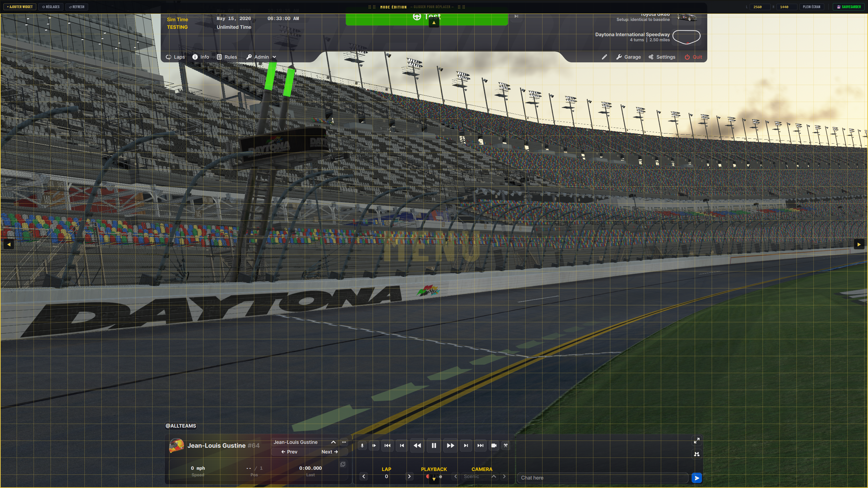Step back one frame in the replay

(x=402, y=446)
